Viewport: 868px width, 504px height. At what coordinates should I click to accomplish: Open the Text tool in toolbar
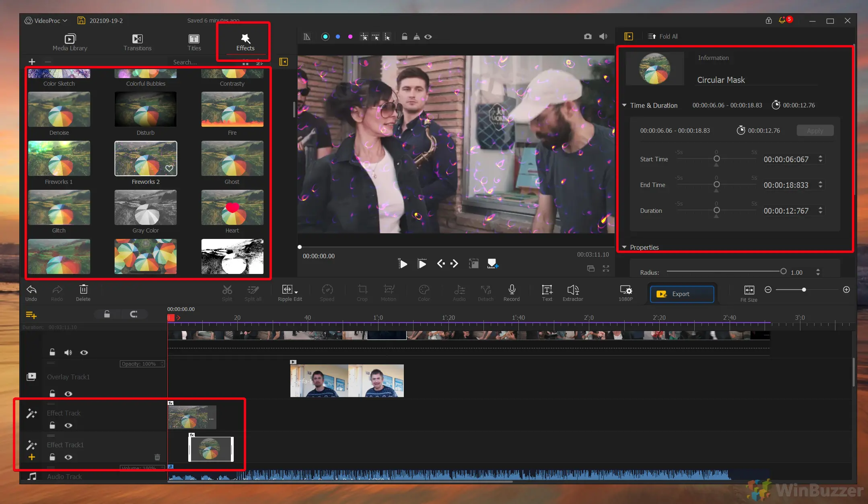547,290
